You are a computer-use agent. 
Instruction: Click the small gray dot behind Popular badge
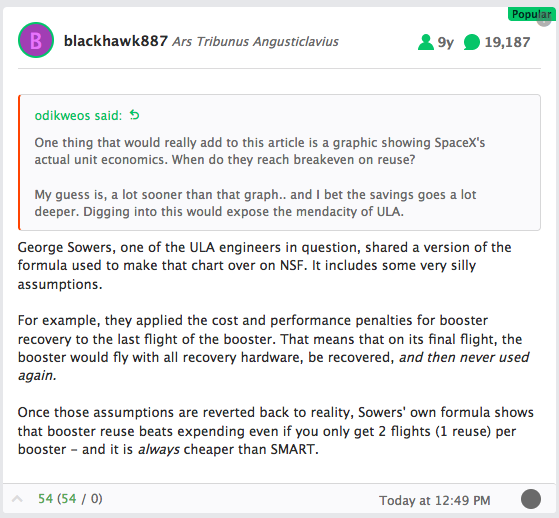[x=545, y=22]
